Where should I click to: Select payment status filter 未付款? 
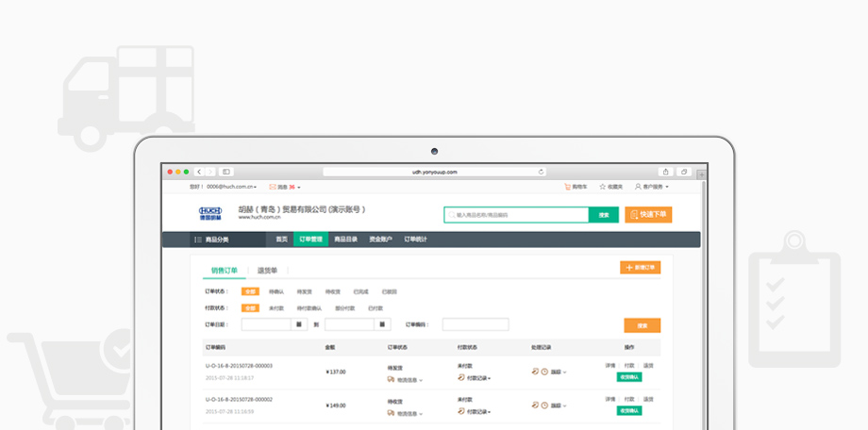coord(276,307)
